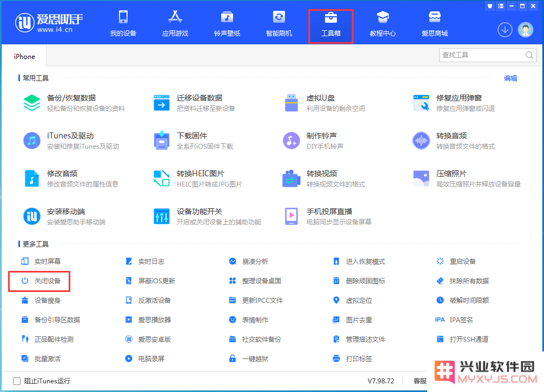This screenshot has width=544, height=392.
Task: Click 删除顽固图标
Action: (359, 281)
